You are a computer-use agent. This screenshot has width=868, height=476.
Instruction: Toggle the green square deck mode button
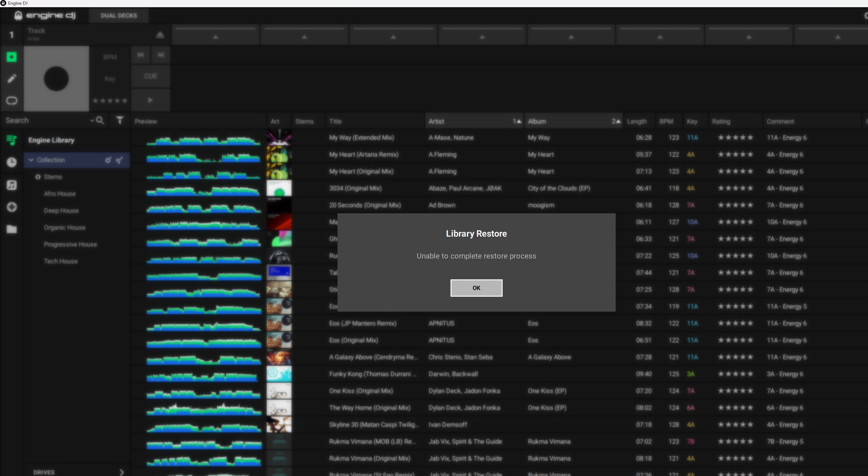coord(11,57)
